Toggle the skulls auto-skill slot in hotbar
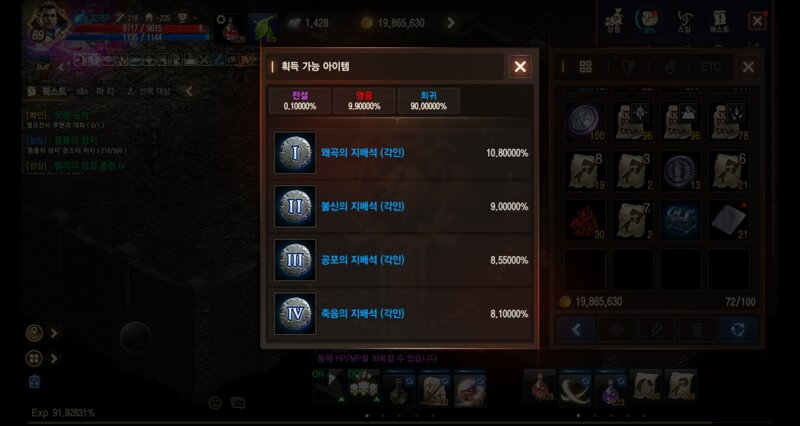The image size is (800, 426). click(364, 386)
